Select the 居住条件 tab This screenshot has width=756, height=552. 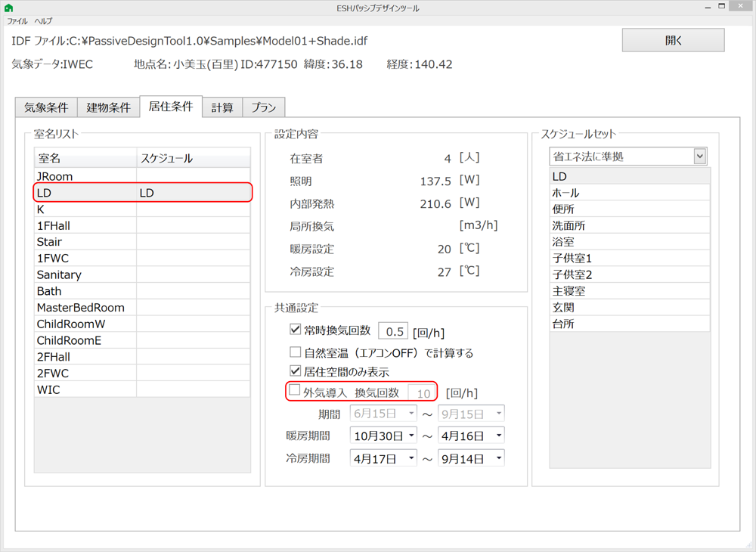point(171,106)
